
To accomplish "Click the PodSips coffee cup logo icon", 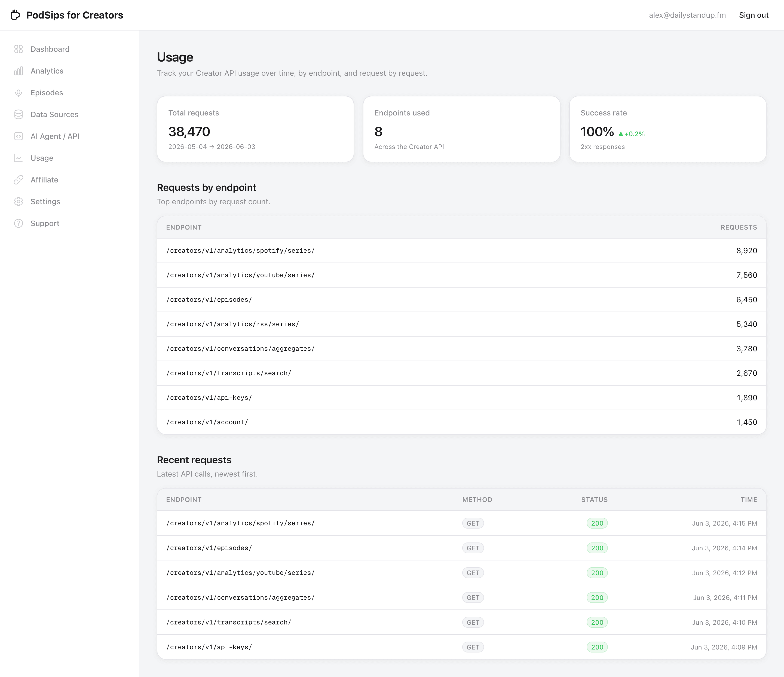I will click(15, 15).
